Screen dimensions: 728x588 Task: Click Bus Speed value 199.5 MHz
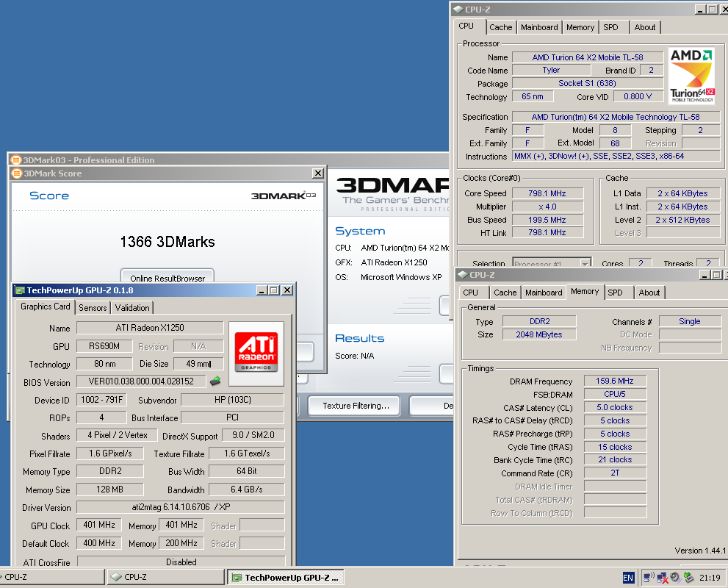(x=547, y=220)
